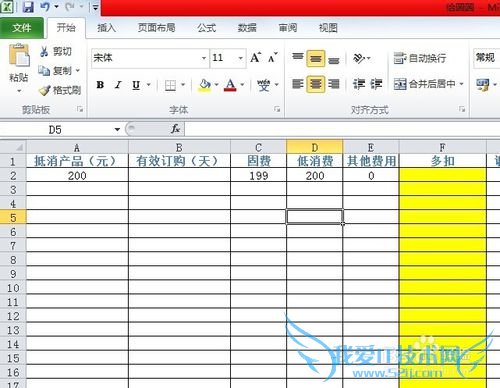Click the Name Box showing D5
Image resolution: width=500 pixels, height=388 pixels.
[56, 129]
